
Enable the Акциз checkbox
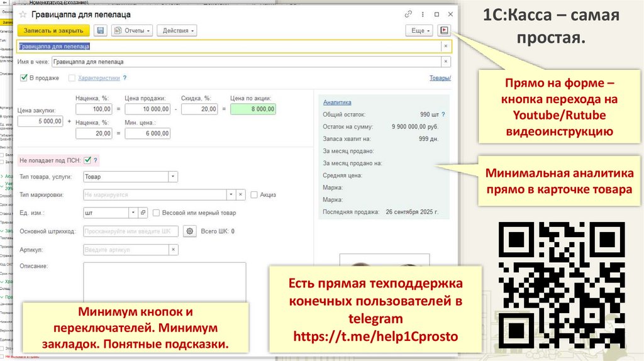click(x=254, y=195)
